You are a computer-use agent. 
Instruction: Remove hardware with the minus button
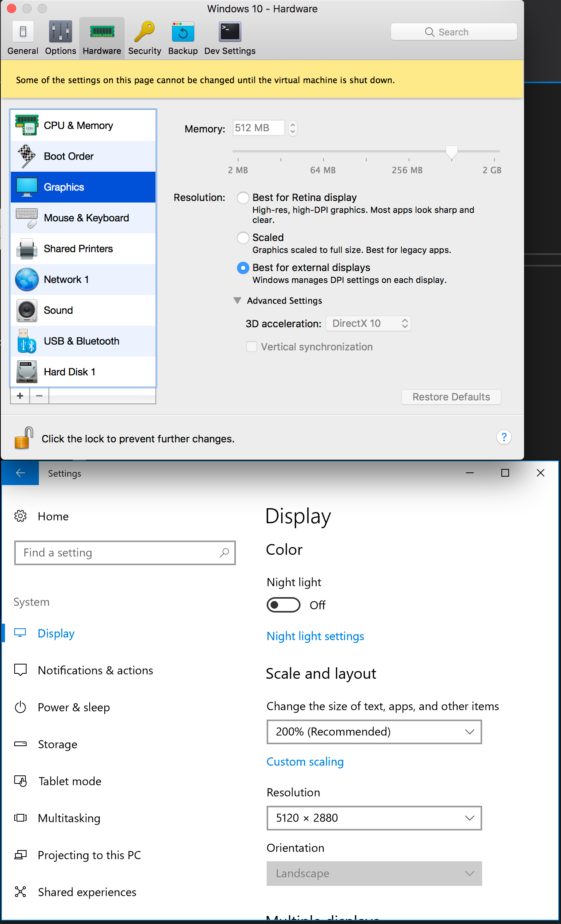pyautogui.click(x=39, y=395)
